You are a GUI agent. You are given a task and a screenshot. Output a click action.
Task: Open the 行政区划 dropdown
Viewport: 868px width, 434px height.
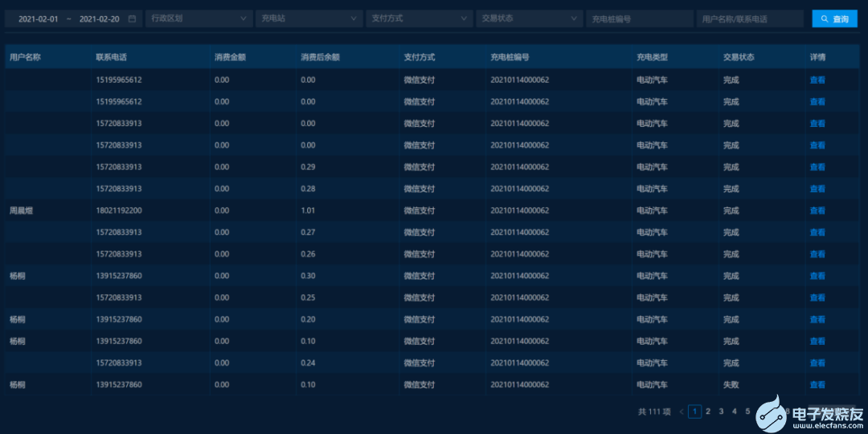coord(199,18)
